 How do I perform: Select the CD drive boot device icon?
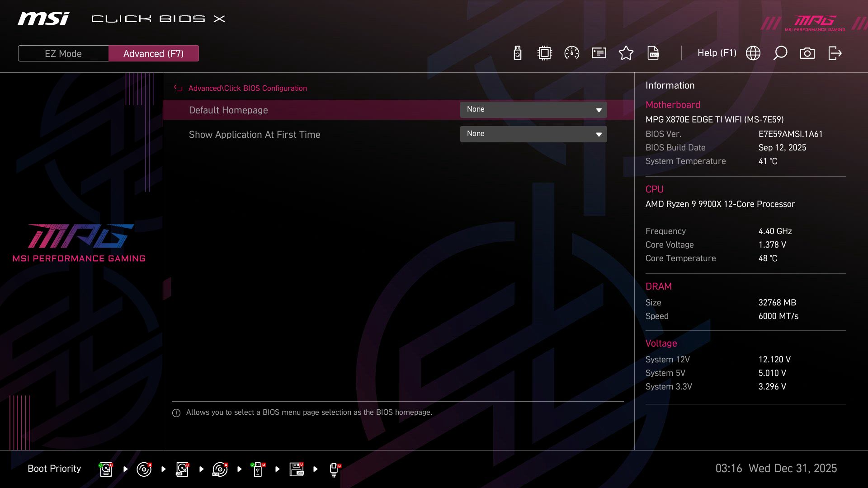(x=144, y=469)
